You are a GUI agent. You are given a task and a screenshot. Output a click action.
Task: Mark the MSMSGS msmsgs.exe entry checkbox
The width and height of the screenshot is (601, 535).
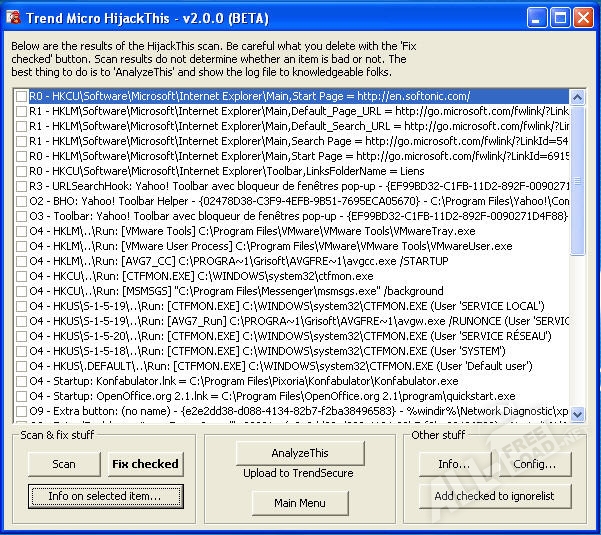point(21,291)
